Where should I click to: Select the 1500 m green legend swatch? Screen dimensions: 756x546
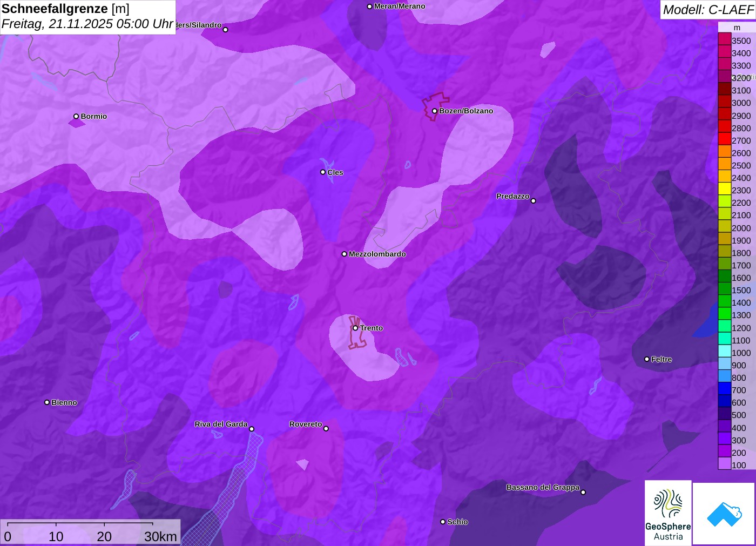725,288
